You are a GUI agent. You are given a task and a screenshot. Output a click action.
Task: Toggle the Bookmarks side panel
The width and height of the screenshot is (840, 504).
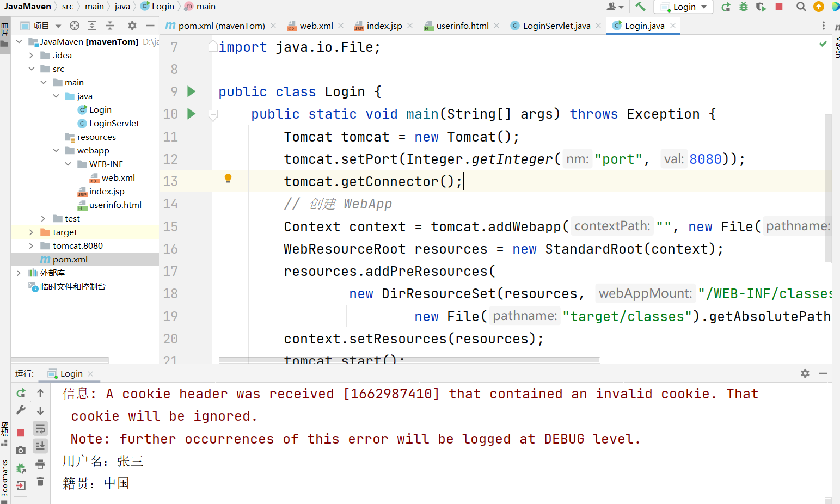pyautogui.click(x=5, y=478)
